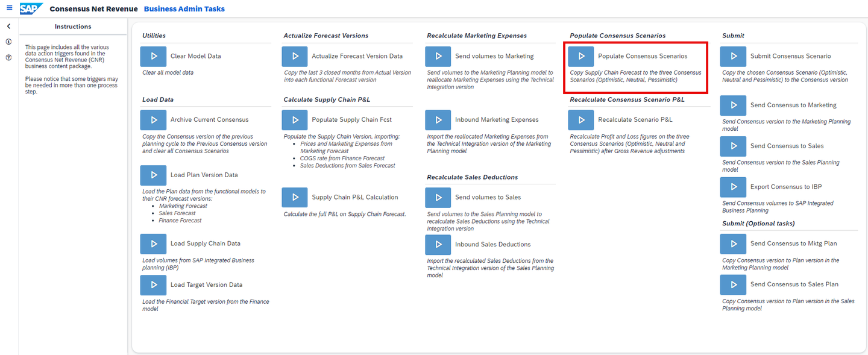Run Load Target Version Data play button
This screenshot has width=868, height=355.
point(153,284)
